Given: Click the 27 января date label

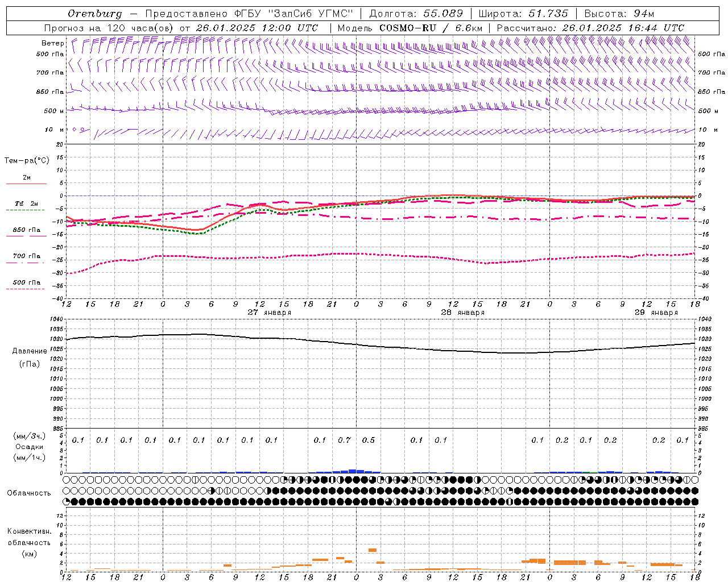Looking at the screenshot, I should pos(269,313).
